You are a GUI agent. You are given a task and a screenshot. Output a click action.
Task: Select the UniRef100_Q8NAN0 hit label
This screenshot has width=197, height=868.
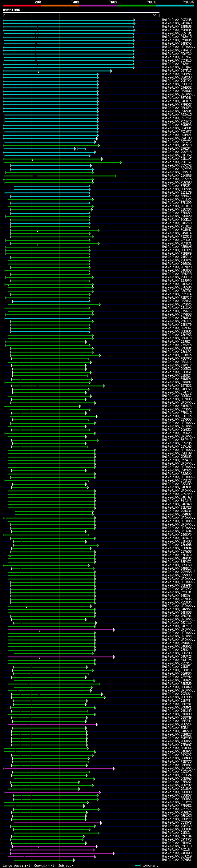[x=177, y=585]
